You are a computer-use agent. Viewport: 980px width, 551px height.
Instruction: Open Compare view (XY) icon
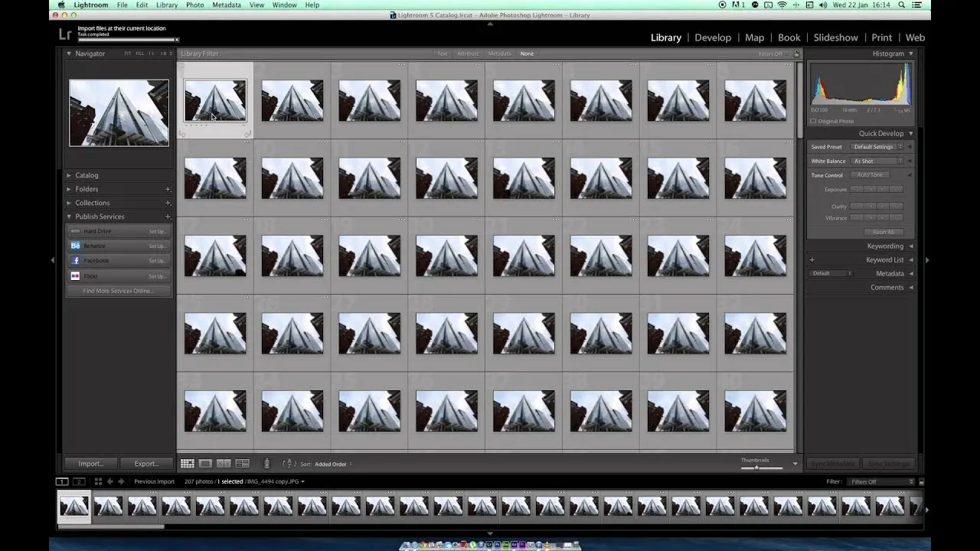[224, 464]
